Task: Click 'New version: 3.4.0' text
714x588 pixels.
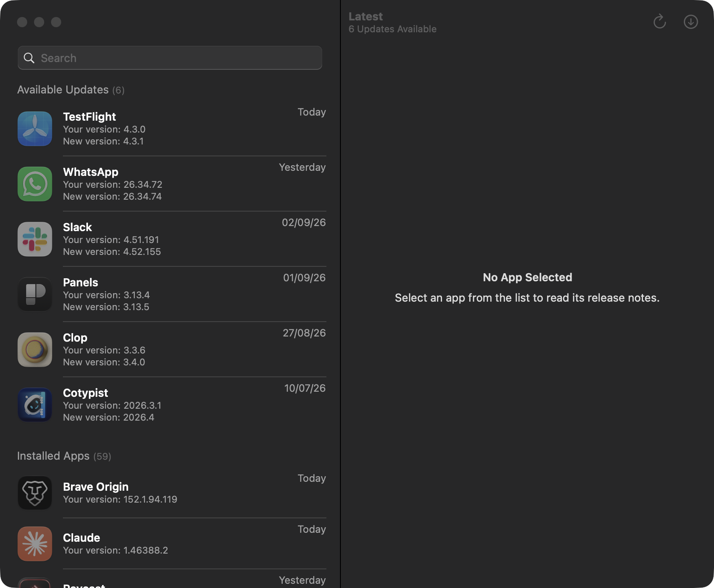Action: (104, 362)
